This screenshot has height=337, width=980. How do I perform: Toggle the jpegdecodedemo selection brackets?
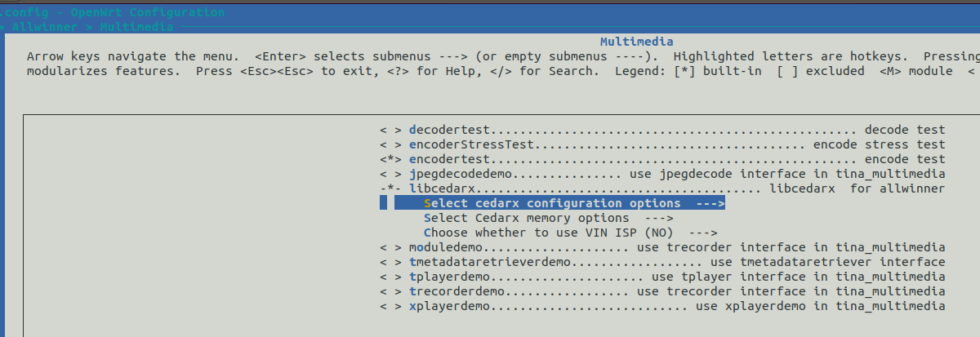[x=390, y=174]
